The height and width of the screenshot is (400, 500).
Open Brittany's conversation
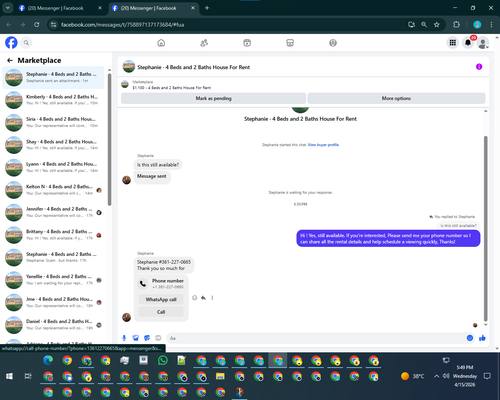tap(53, 235)
